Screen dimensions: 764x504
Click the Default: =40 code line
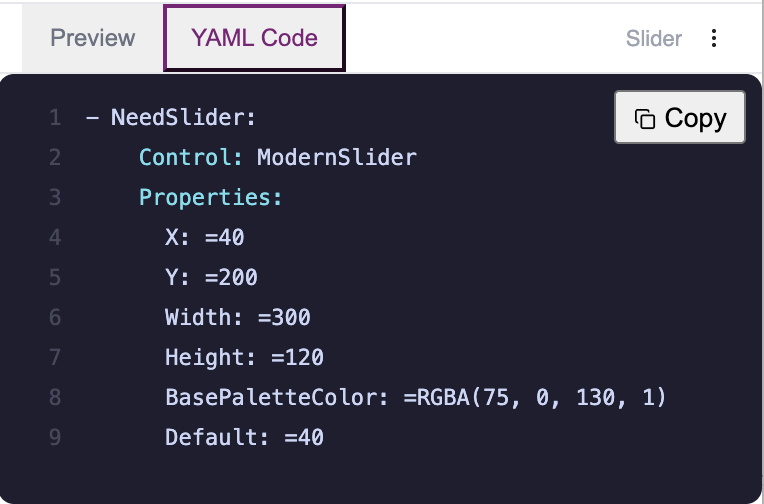[244, 437]
